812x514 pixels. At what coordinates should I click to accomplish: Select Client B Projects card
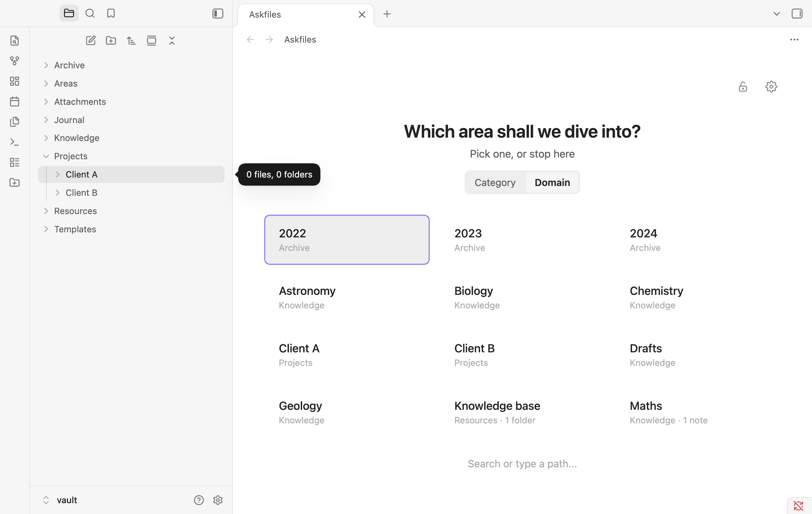[522, 355]
